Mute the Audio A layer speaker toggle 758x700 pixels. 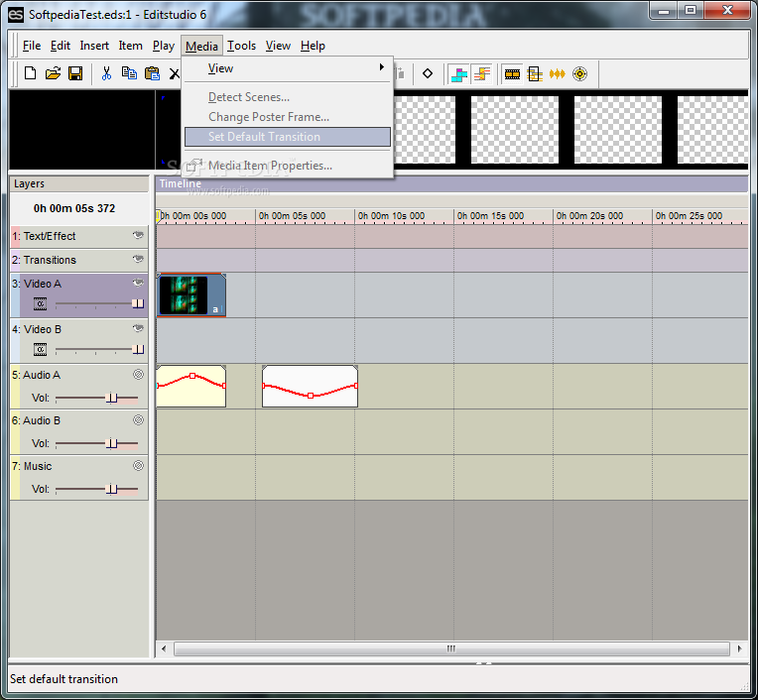(x=138, y=375)
